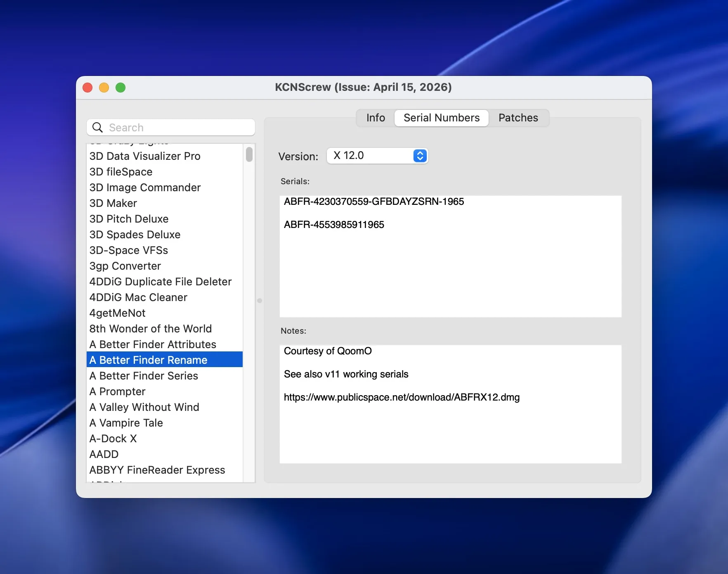
Task: Pick 8th Wonder of the World
Action: point(165,329)
